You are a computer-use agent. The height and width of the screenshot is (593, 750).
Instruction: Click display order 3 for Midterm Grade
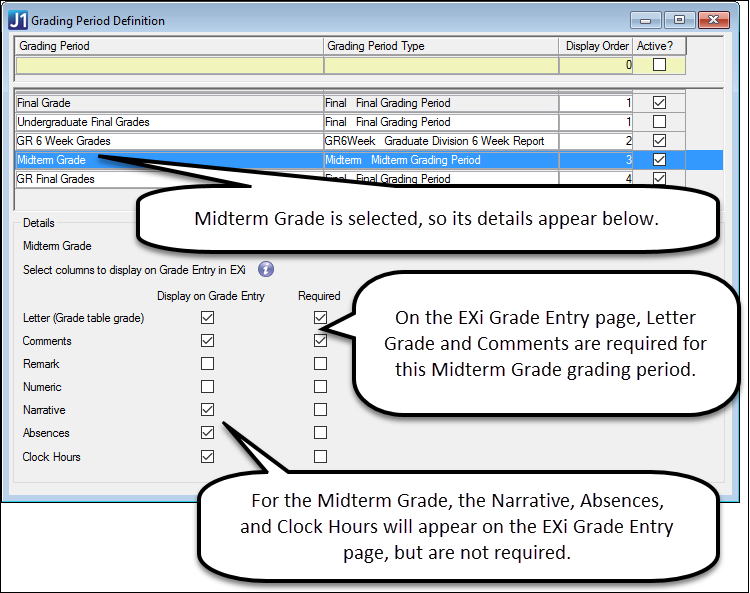[596, 160]
